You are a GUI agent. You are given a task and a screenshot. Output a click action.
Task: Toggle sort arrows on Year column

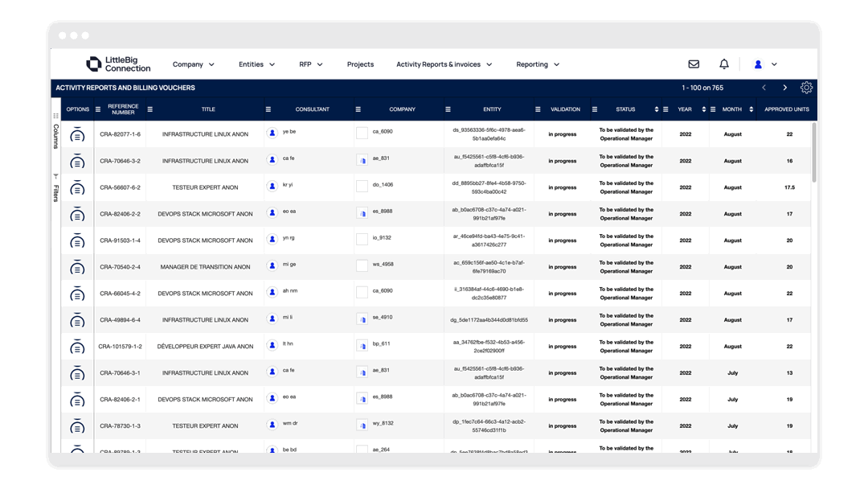pyautogui.click(x=703, y=109)
